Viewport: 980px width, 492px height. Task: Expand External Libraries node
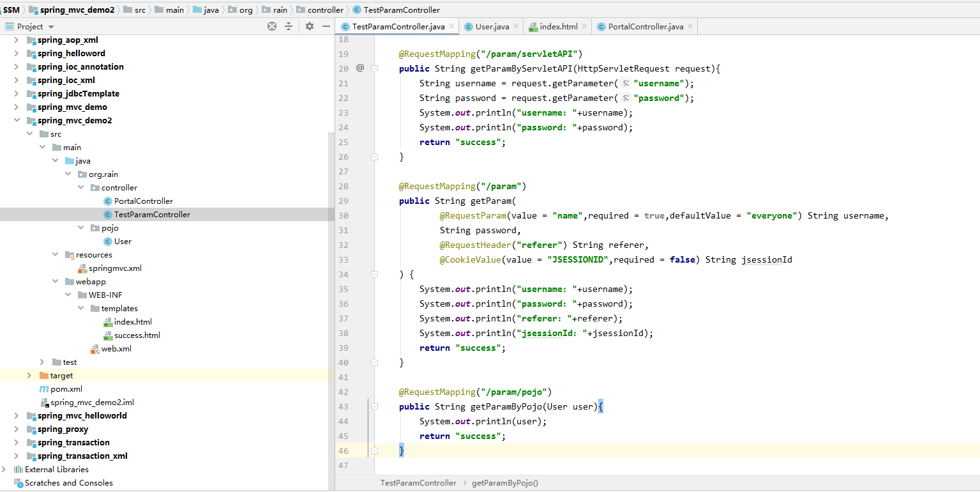pyautogui.click(x=4, y=470)
